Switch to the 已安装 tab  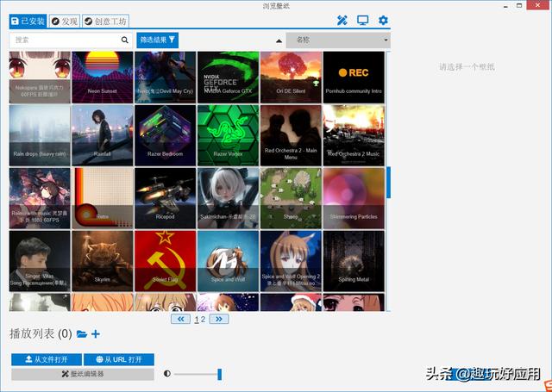[28, 21]
